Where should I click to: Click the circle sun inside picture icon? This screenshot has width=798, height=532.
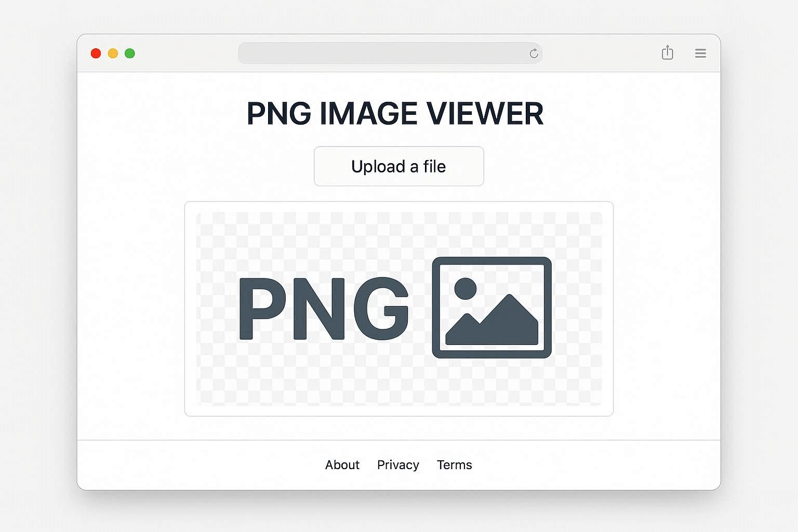[x=465, y=288]
